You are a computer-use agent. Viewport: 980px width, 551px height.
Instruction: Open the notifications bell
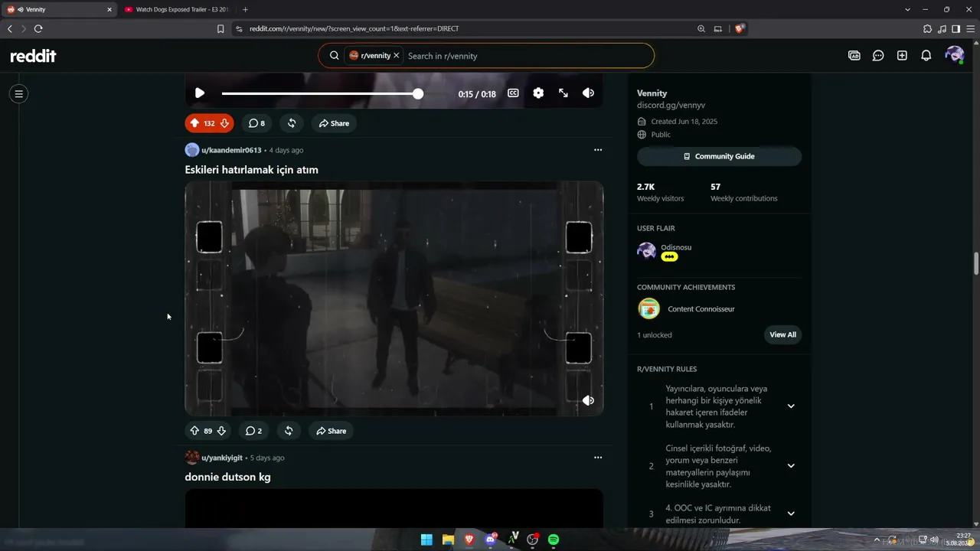click(926, 56)
